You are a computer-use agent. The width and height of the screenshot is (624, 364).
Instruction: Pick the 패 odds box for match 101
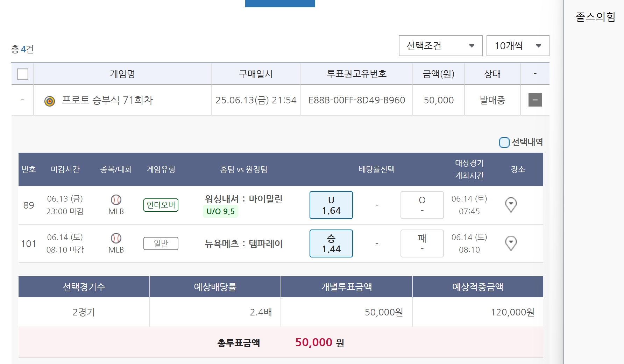coord(422,243)
